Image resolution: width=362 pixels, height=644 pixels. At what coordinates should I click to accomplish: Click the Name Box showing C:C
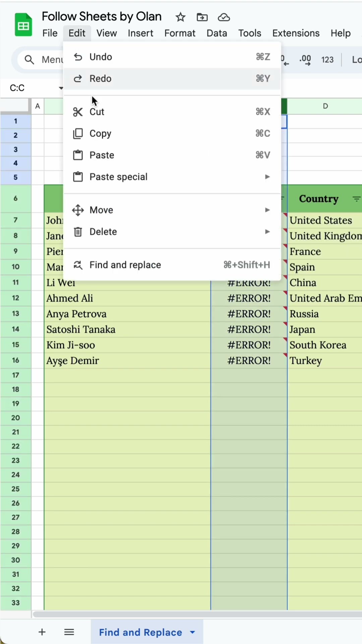tap(30, 88)
